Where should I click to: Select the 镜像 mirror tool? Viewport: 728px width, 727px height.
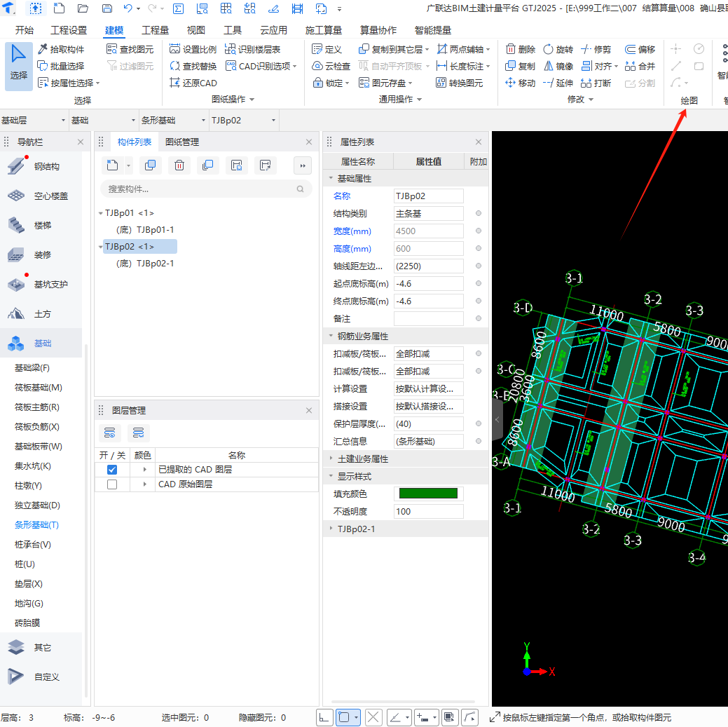click(558, 66)
